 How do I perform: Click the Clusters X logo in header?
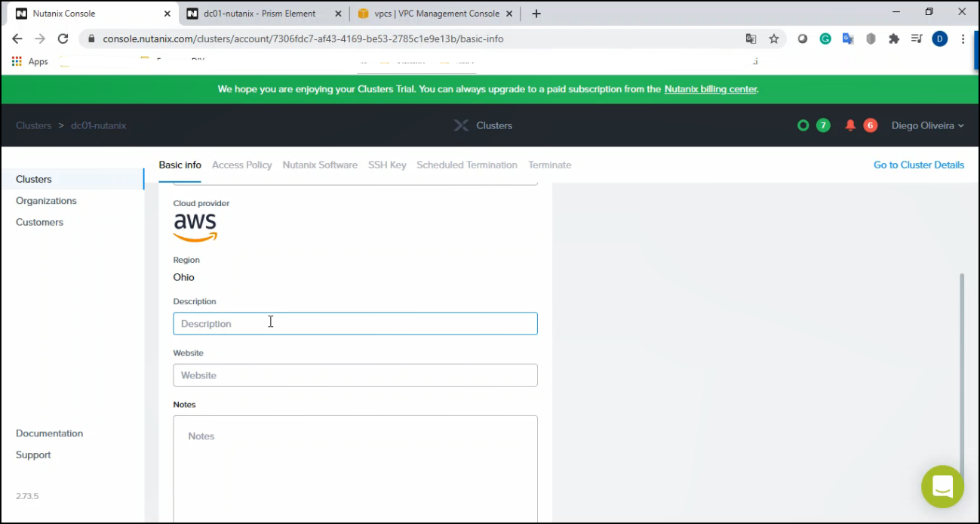pos(461,125)
